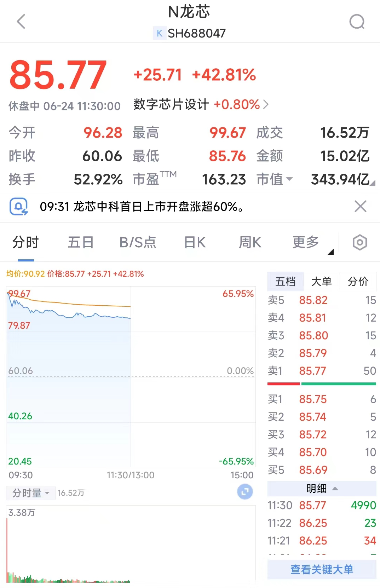Tap the 成交 value 16.52万

click(x=345, y=133)
